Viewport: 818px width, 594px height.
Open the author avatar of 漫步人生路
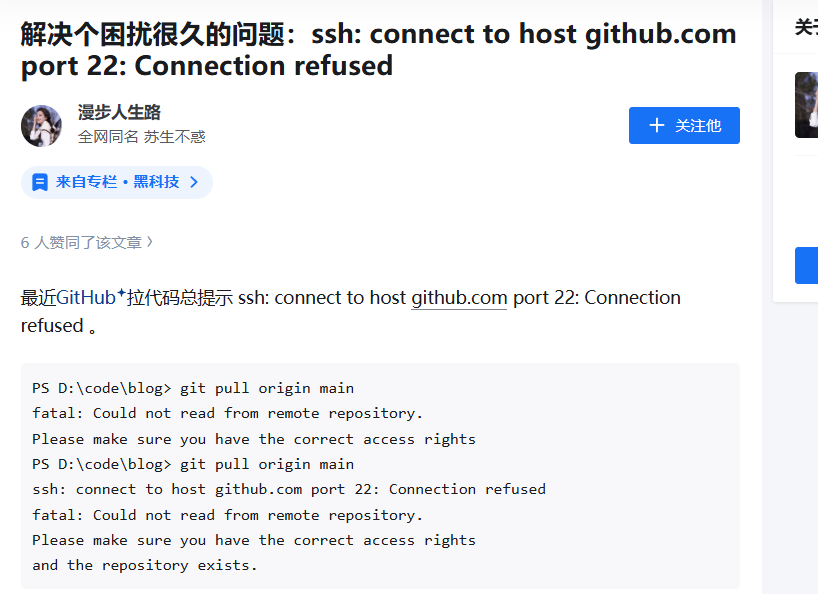click(41, 125)
